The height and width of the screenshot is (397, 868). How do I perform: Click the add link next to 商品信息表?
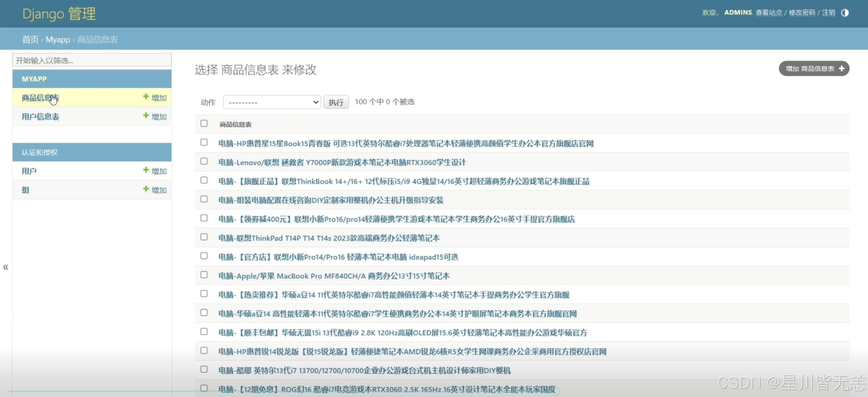(x=155, y=98)
